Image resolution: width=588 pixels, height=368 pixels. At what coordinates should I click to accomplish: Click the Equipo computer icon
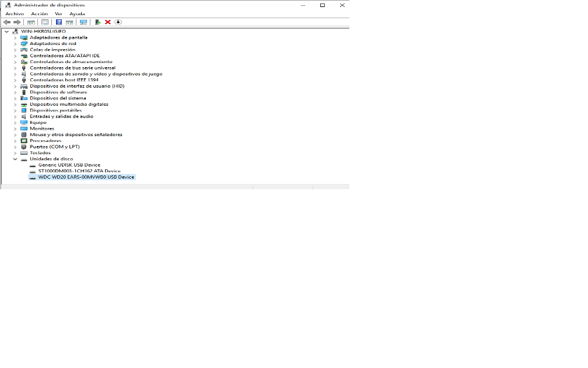click(x=24, y=123)
